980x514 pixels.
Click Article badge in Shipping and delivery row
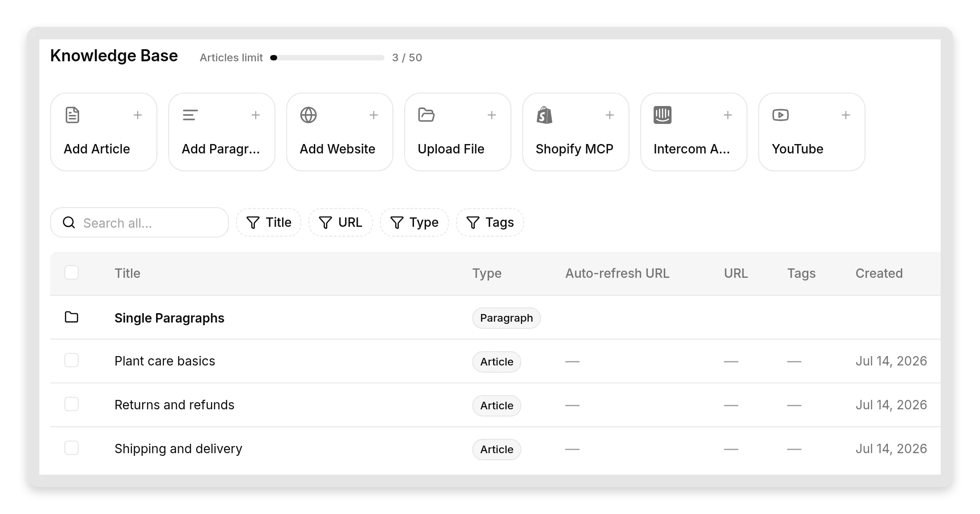[497, 450]
